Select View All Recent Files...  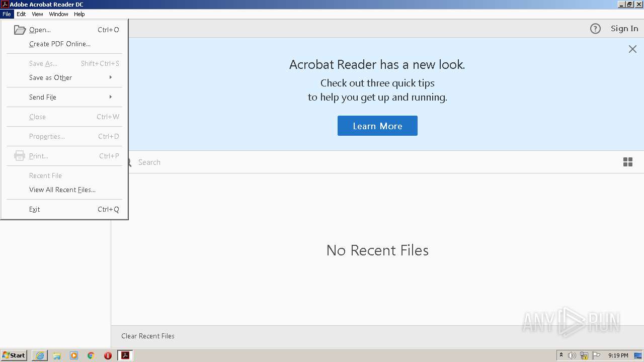64,190
